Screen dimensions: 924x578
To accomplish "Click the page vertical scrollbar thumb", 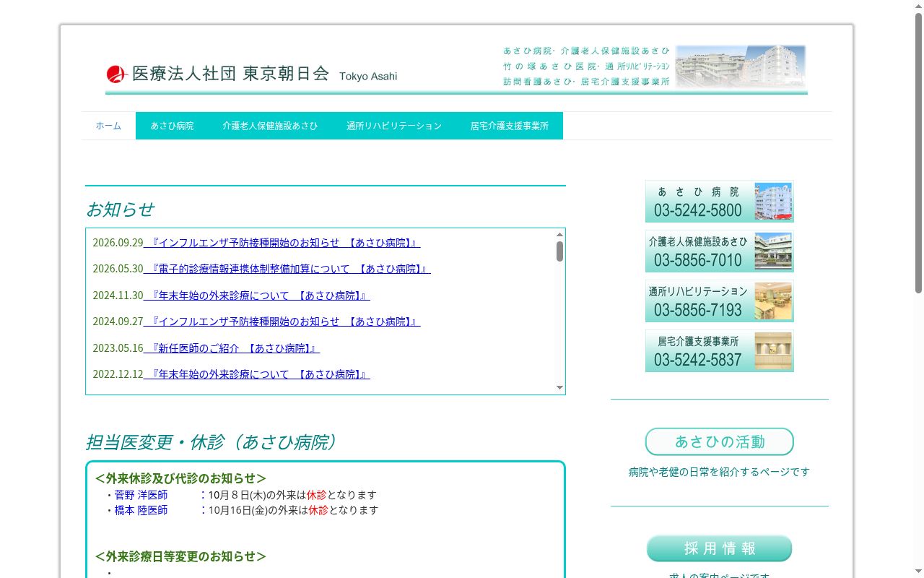I will coord(919,152).
